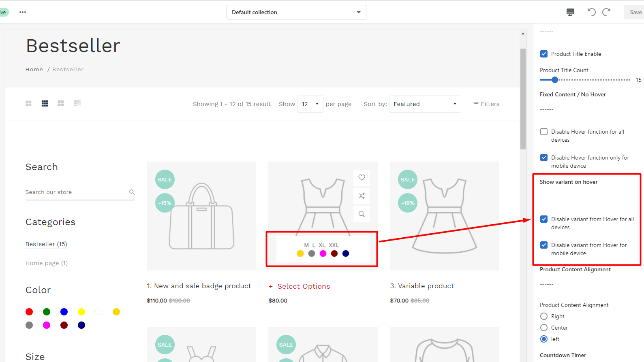Screen dimensions: 644x362
Task: Click SALE badge on handbag product
Action: pos(165,179)
